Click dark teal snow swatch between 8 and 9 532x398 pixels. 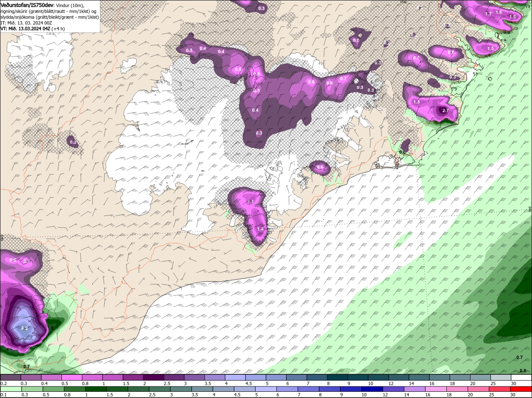338,377
